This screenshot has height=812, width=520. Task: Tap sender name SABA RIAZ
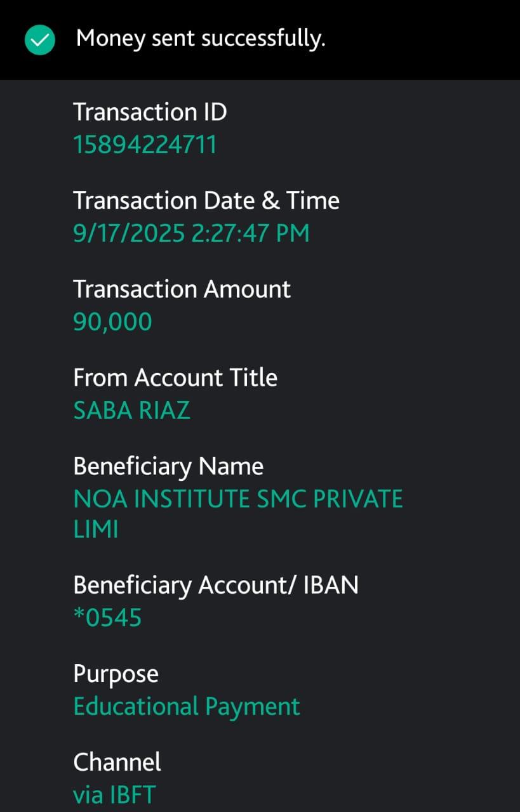click(131, 410)
